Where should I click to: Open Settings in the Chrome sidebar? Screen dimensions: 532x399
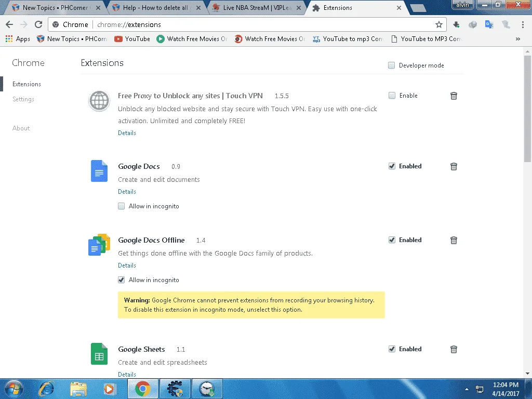(23, 99)
